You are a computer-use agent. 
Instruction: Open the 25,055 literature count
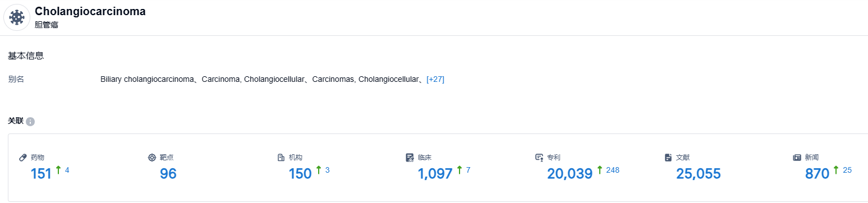(x=698, y=174)
